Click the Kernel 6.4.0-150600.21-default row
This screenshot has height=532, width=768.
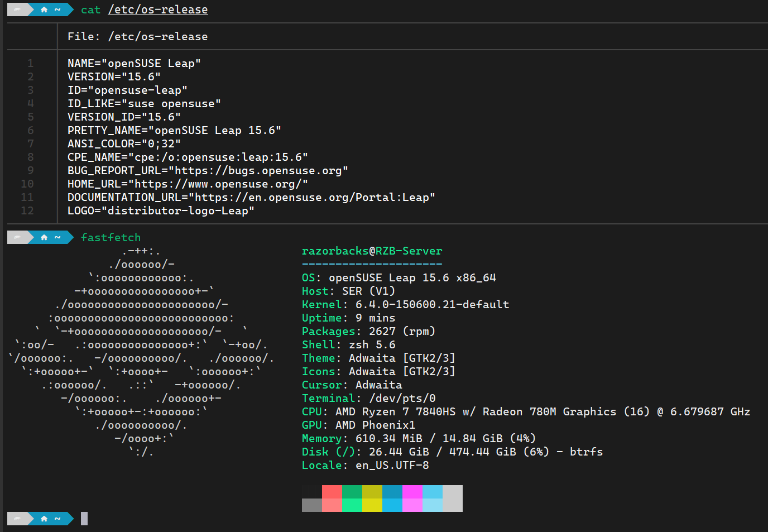406,304
